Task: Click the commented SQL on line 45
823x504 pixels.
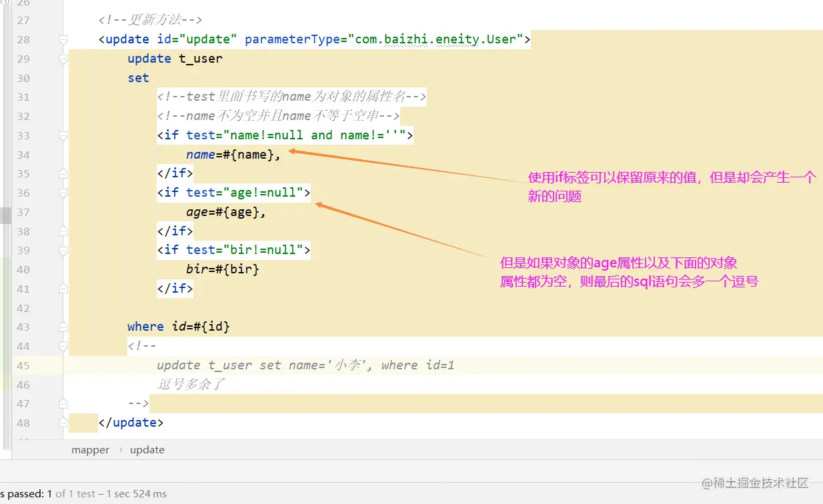Action: click(305, 365)
